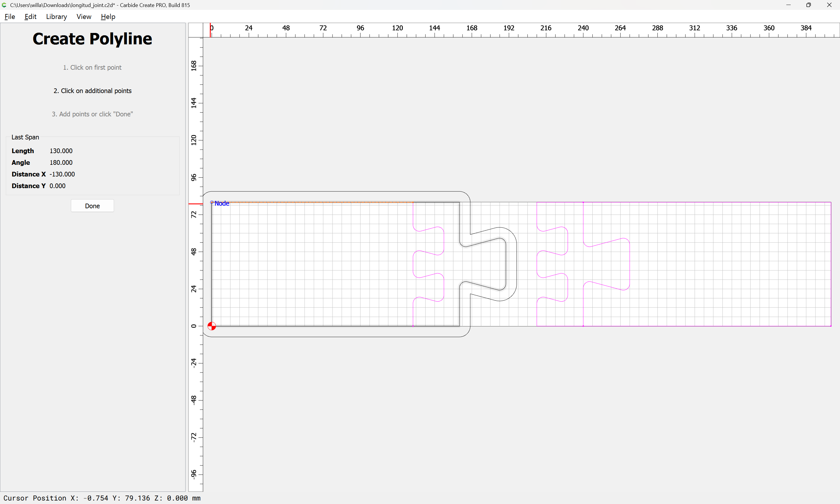
Task: Click the Last Span group label
Action: [x=25, y=137]
